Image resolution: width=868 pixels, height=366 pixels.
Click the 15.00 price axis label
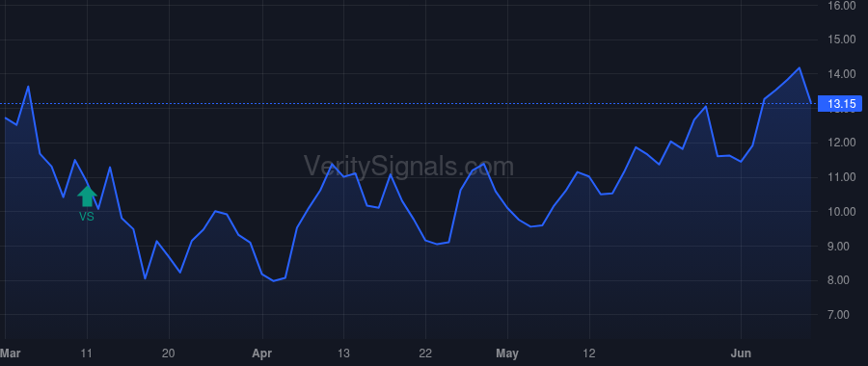[841, 39]
